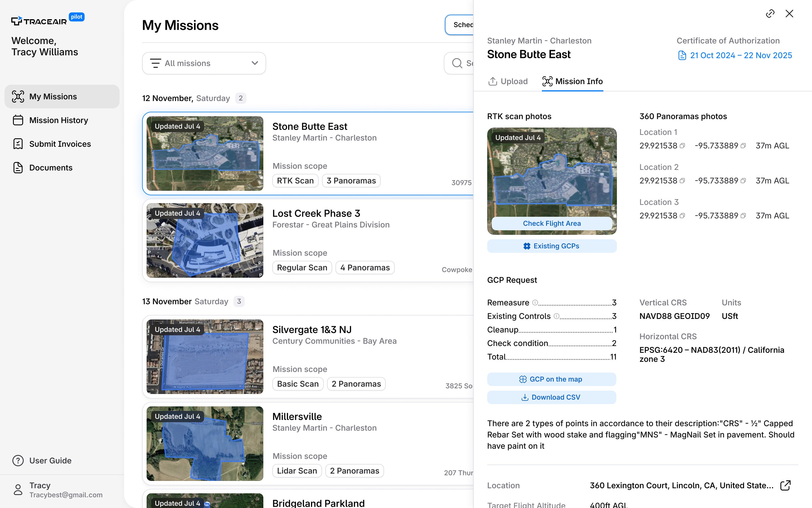This screenshot has height=508, width=812.
Task: Click the Basic Scan scope tag
Action: click(298, 384)
